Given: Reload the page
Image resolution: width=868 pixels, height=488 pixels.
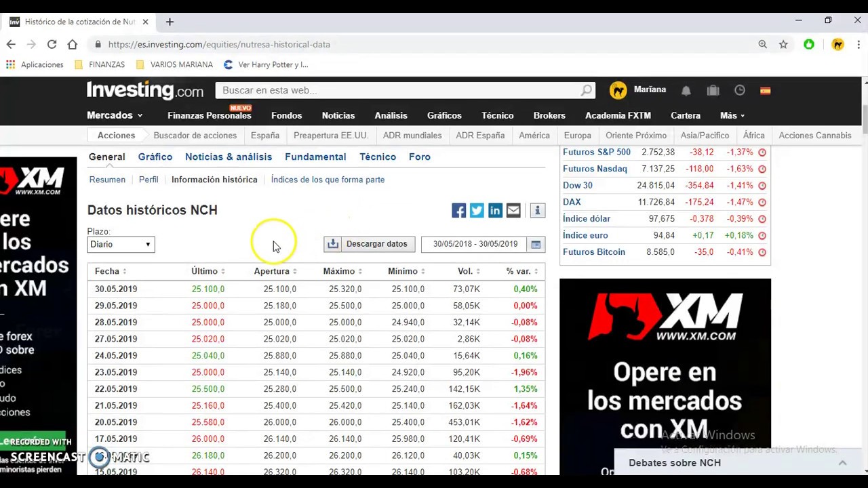Looking at the screenshot, I should (x=52, y=44).
